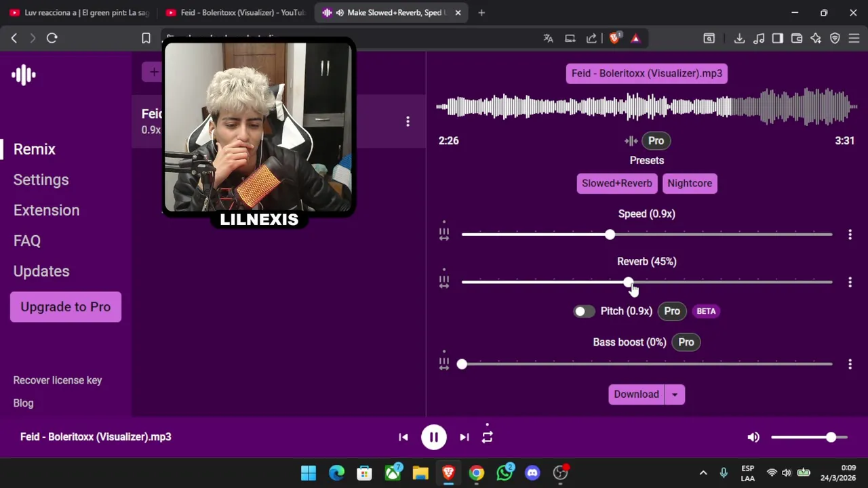Seek within the audio waveform
Image resolution: width=868 pixels, height=488 pixels.
[647, 106]
